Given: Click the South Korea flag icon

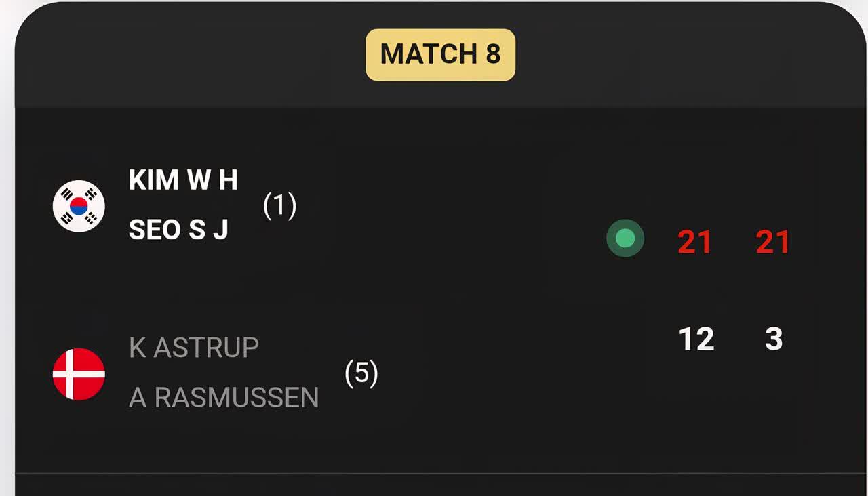Looking at the screenshot, I should pos(79,206).
